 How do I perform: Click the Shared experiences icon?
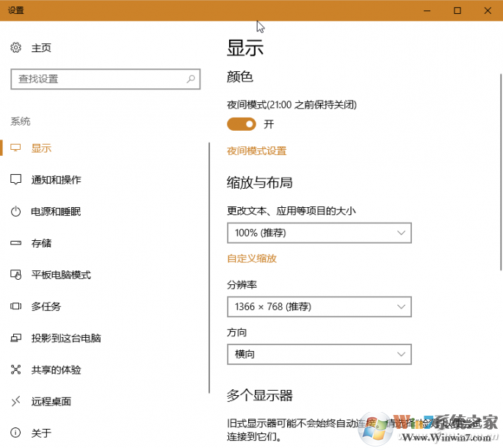(16, 369)
